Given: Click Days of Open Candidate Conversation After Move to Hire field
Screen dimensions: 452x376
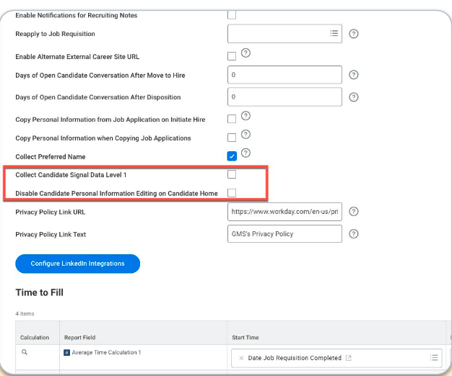Looking at the screenshot, I should click(x=284, y=75).
